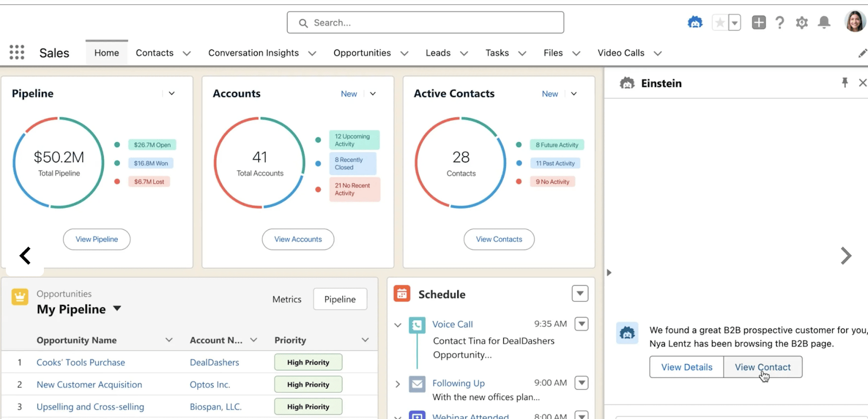Open the Priority column menu
Viewport: 868px width, 419px height.
pyautogui.click(x=365, y=340)
